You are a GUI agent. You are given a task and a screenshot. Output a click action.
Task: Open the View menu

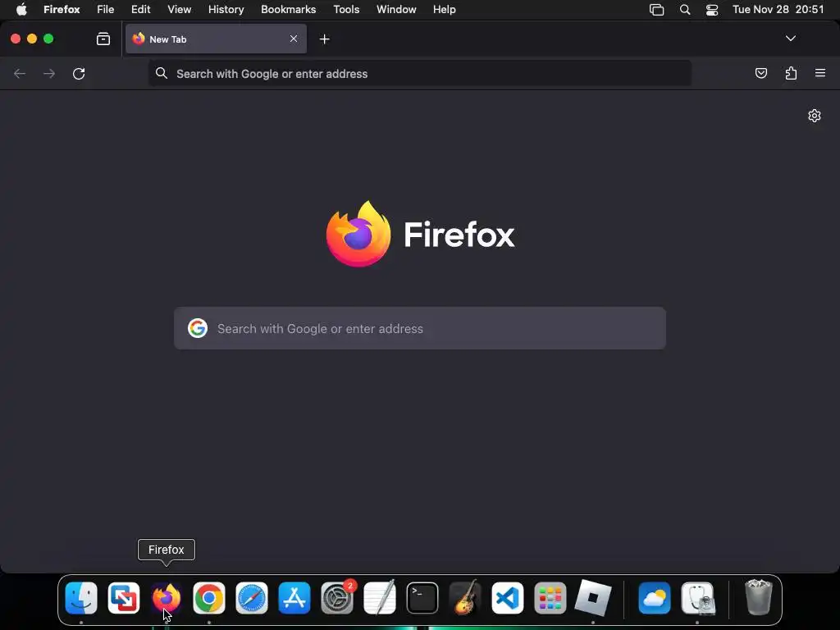click(x=179, y=10)
